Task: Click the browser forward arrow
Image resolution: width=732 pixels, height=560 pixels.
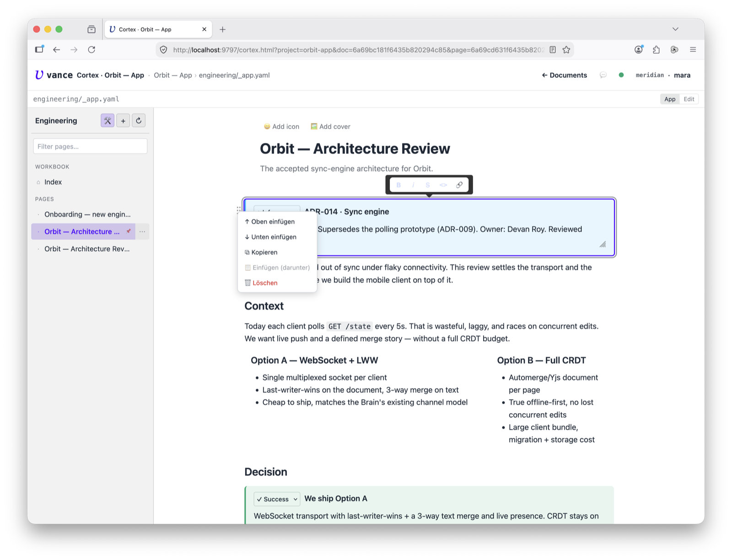Action: pyautogui.click(x=74, y=50)
